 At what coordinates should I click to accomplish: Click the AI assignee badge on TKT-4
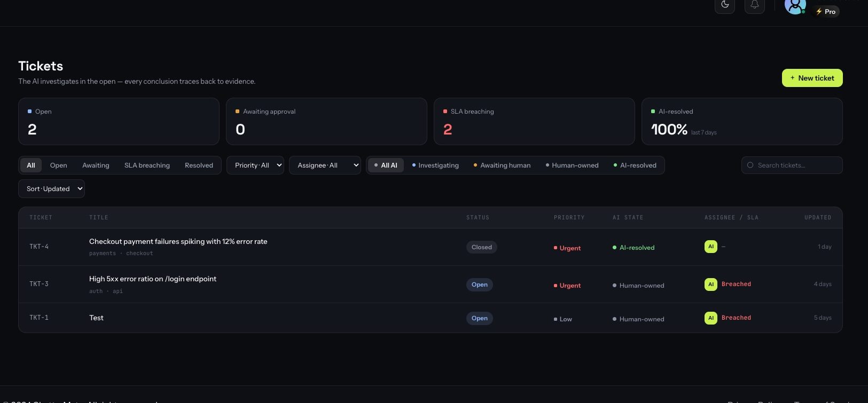(711, 247)
